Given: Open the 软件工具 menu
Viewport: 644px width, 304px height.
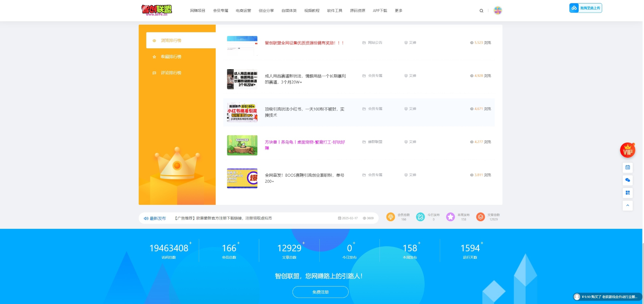Looking at the screenshot, I should (x=335, y=11).
